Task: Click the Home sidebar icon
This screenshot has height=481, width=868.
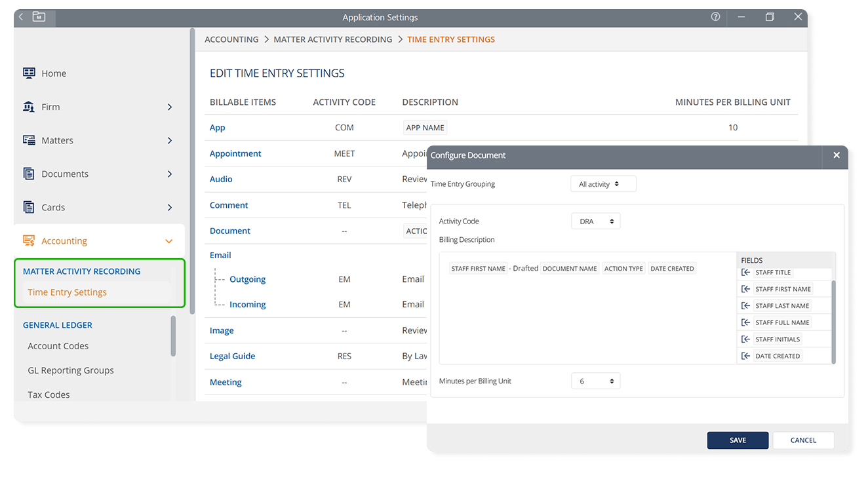Action: point(29,73)
